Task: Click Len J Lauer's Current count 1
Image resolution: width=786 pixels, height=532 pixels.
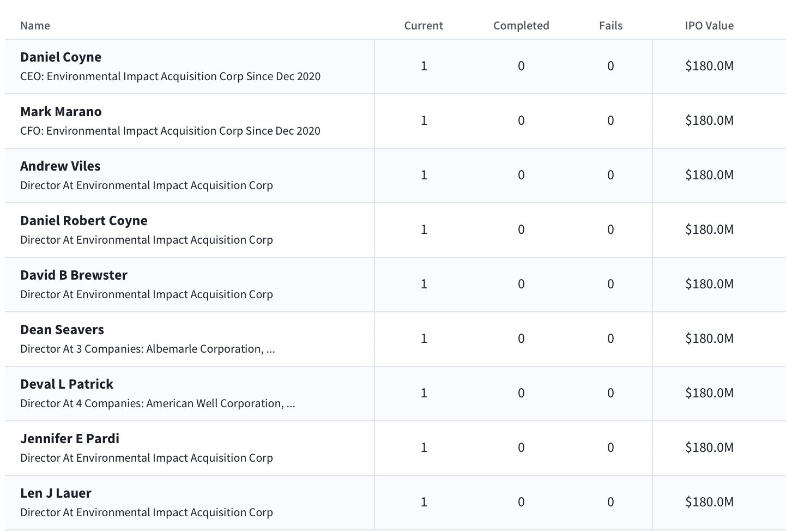Action: point(424,502)
